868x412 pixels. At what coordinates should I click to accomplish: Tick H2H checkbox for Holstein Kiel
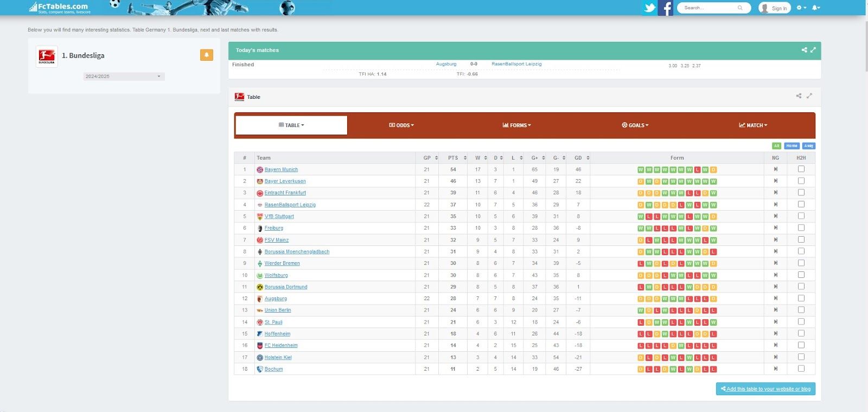click(x=801, y=357)
